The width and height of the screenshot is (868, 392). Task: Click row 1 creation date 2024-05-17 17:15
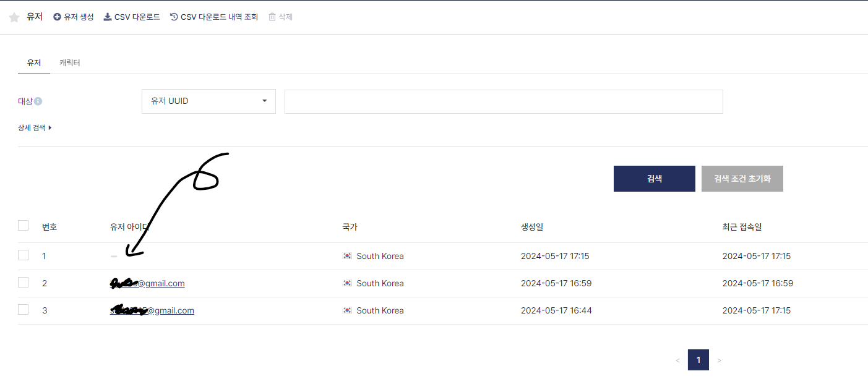(x=555, y=256)
